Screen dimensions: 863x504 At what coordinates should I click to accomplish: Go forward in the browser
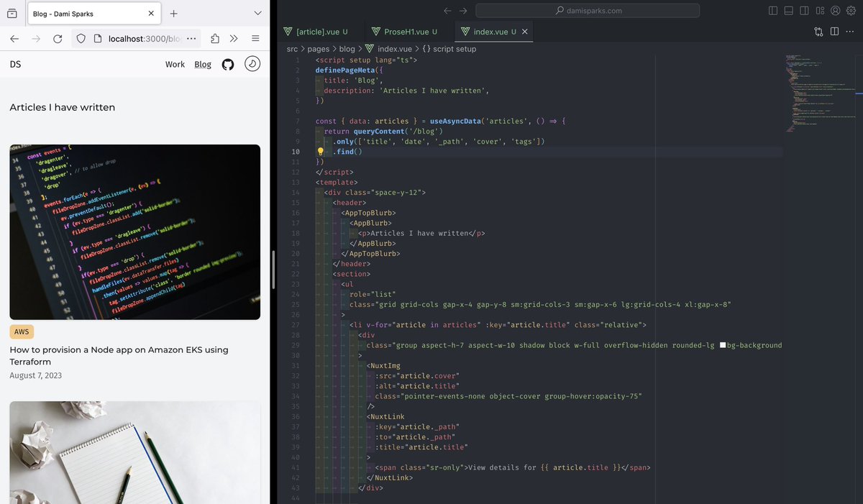click(36, 39)
